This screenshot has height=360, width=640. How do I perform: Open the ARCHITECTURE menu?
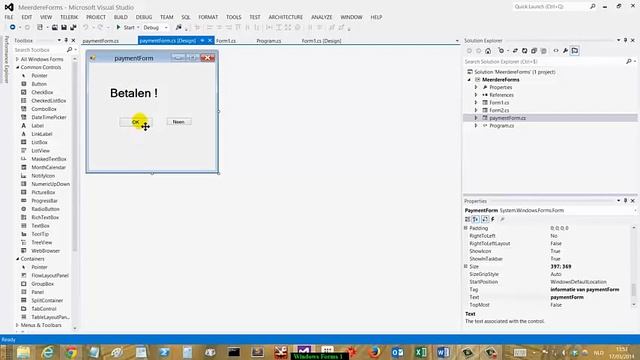click(286, 17)
